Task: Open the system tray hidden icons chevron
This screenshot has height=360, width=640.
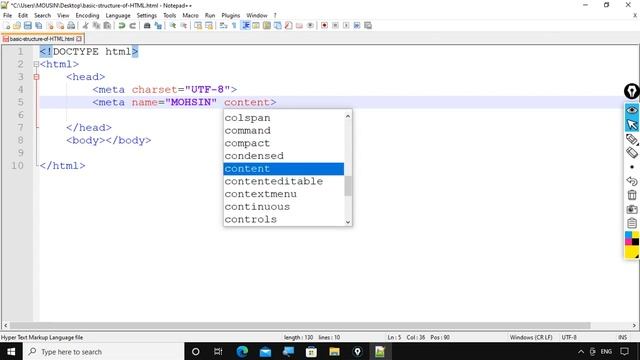Action: [x=581, y=351]
